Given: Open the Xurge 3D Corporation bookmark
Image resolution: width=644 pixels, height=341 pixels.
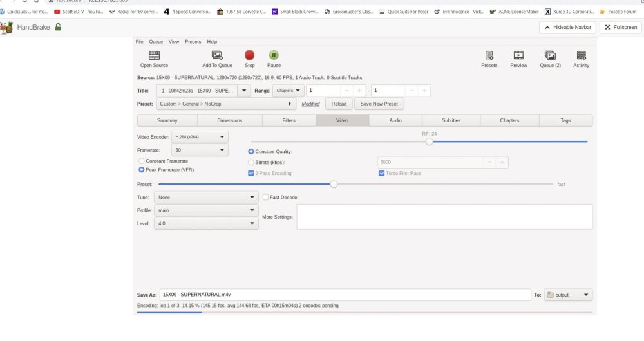Looking at the screenshot, I should pos(569,12).
